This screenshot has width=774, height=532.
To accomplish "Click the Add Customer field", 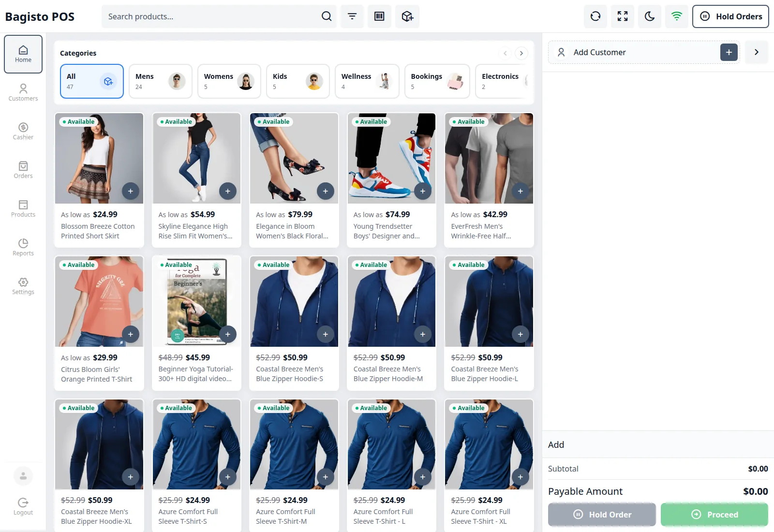I will 644,52.
